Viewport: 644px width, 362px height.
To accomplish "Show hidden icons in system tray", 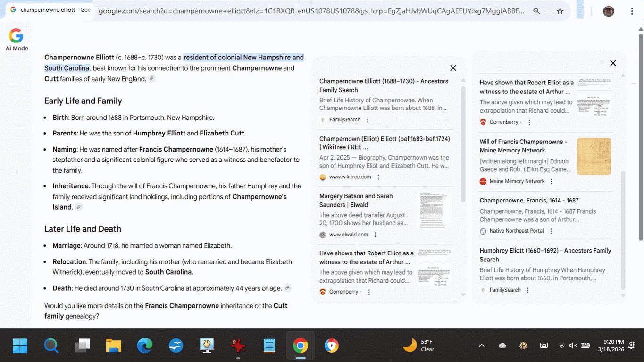I will click(482, 345).
